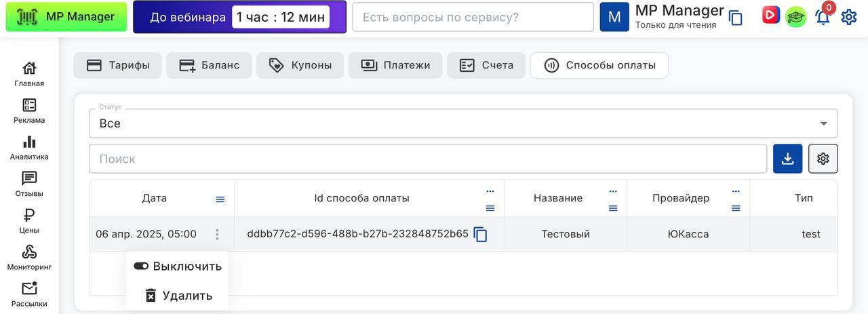Download the table with the blue button

pos(787,159)
